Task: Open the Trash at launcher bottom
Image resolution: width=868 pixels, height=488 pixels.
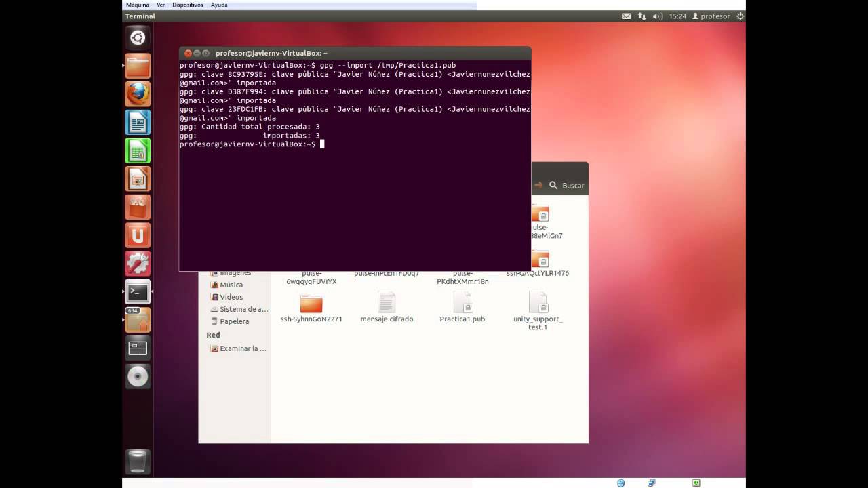Action: tap(138, 462)
